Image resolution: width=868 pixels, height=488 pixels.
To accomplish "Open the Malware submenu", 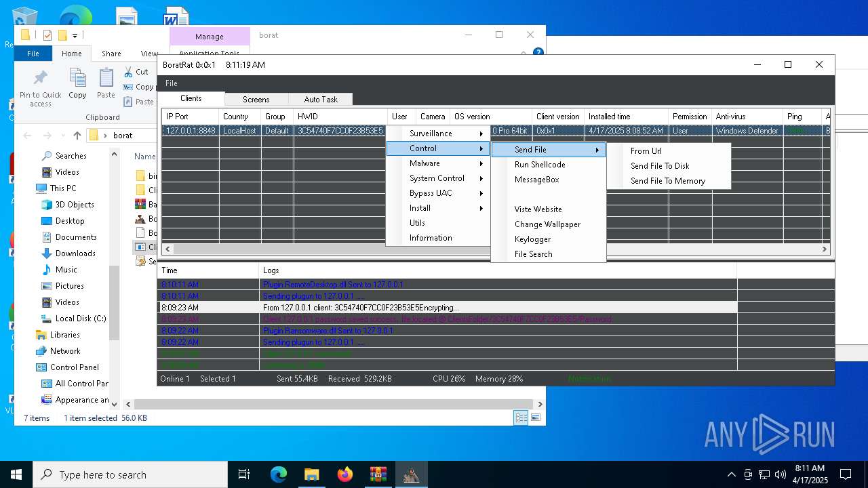I will click(438, 163).
